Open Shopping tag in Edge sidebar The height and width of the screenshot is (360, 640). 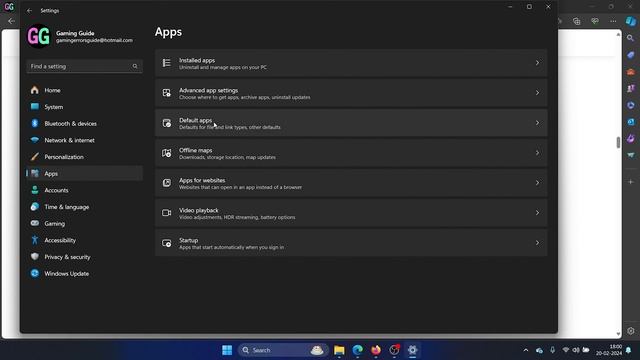tap(631, 55)
